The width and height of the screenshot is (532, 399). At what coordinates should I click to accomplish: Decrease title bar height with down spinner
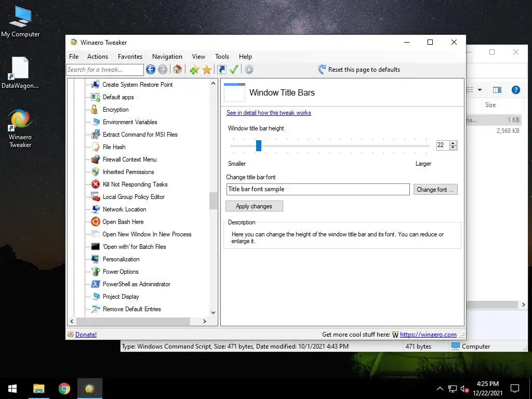tap(453, 148)
